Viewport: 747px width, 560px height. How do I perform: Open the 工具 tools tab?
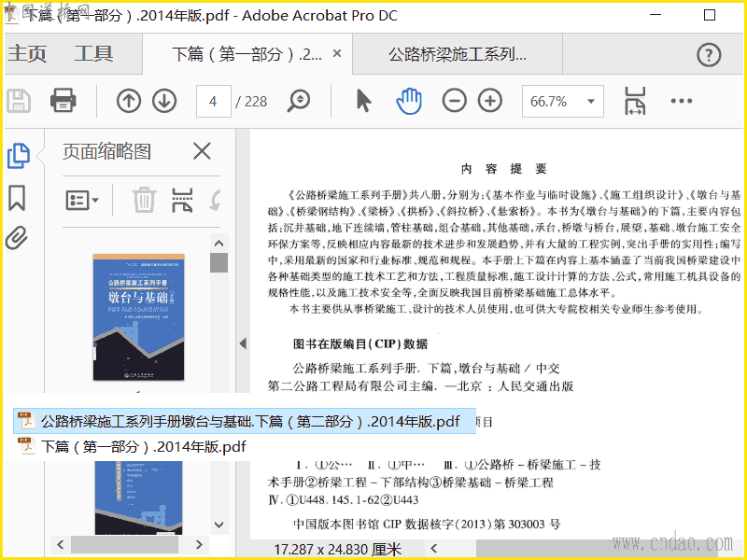click(93, 53)
